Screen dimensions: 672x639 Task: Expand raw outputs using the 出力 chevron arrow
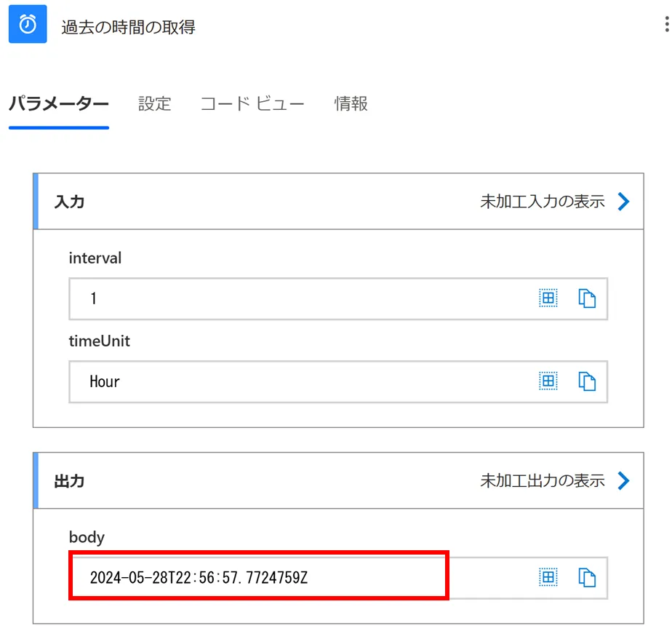[x=623, y=481]
